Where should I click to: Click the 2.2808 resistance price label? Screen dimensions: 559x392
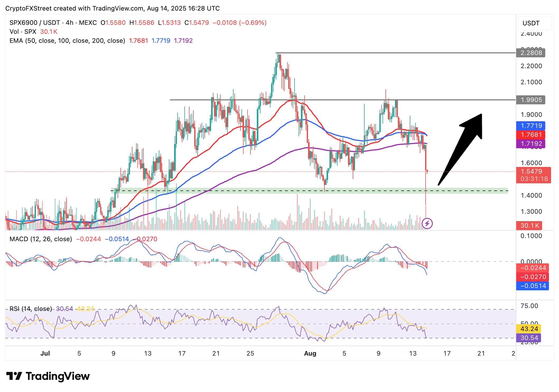[x=530, y=53]
